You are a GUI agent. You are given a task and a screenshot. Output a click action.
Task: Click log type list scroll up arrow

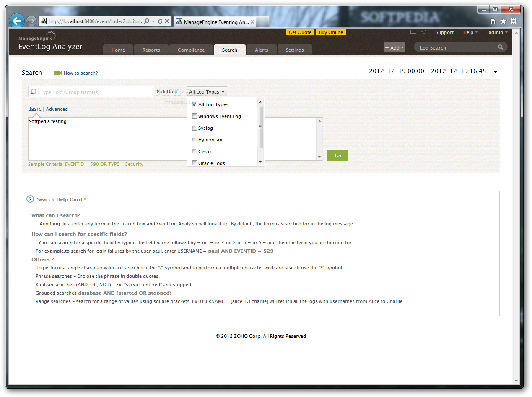pos(260,102)
